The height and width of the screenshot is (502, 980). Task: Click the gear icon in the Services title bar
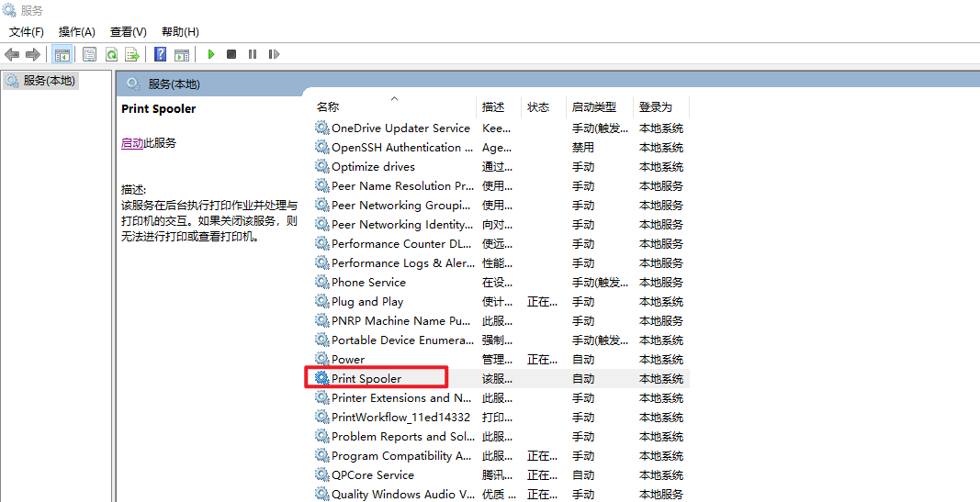pos(9,10)
